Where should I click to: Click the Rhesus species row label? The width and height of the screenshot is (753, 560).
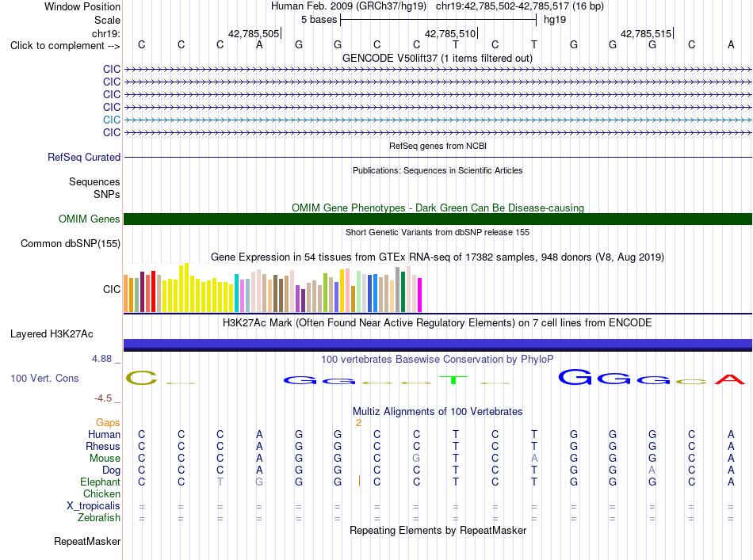coord(103,446)
